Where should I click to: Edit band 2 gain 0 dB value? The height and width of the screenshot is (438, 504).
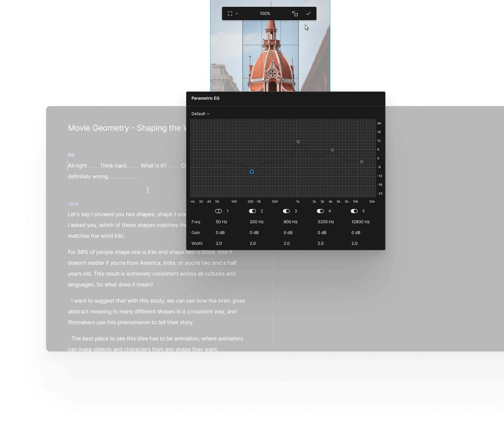254,233
